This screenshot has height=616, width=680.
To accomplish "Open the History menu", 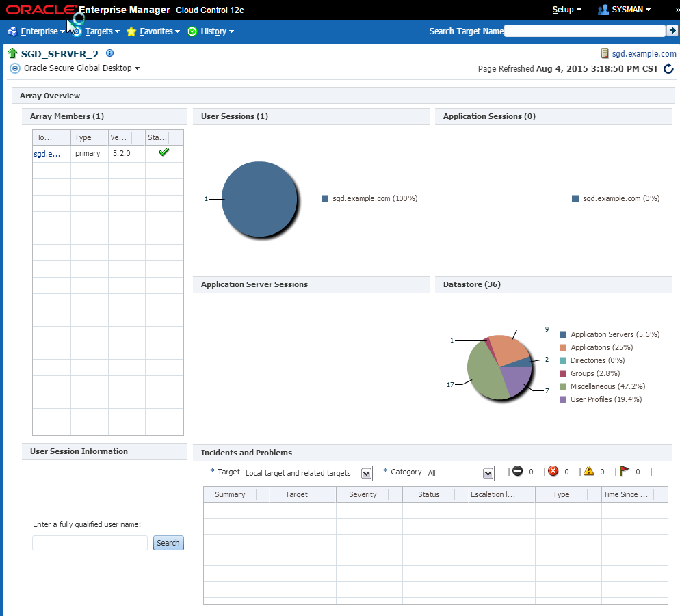I will [218, 31].
